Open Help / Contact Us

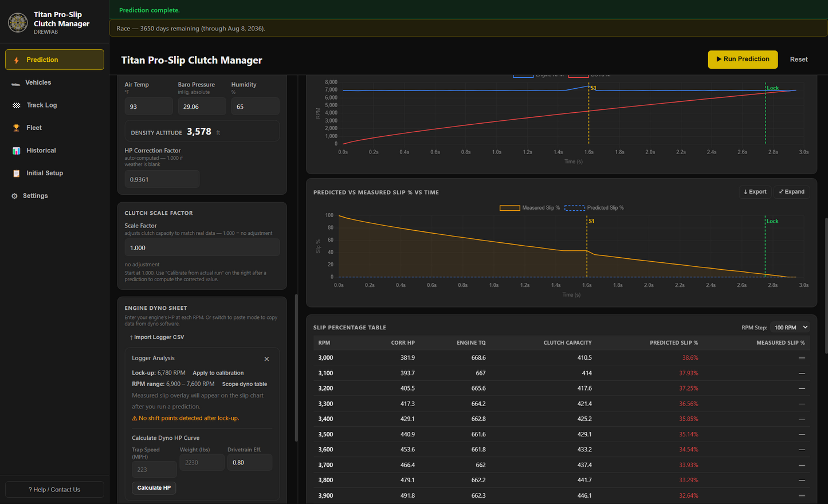point(54,490)
